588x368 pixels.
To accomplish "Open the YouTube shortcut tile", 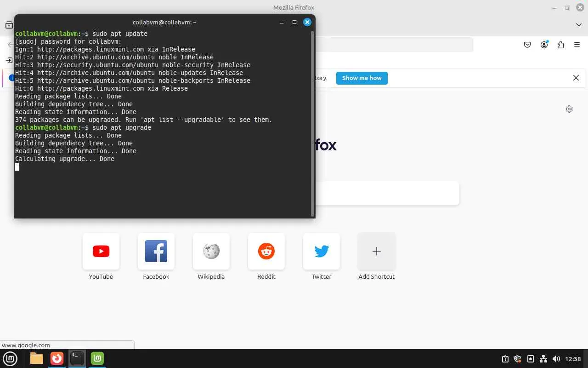I will click(101, 251).
